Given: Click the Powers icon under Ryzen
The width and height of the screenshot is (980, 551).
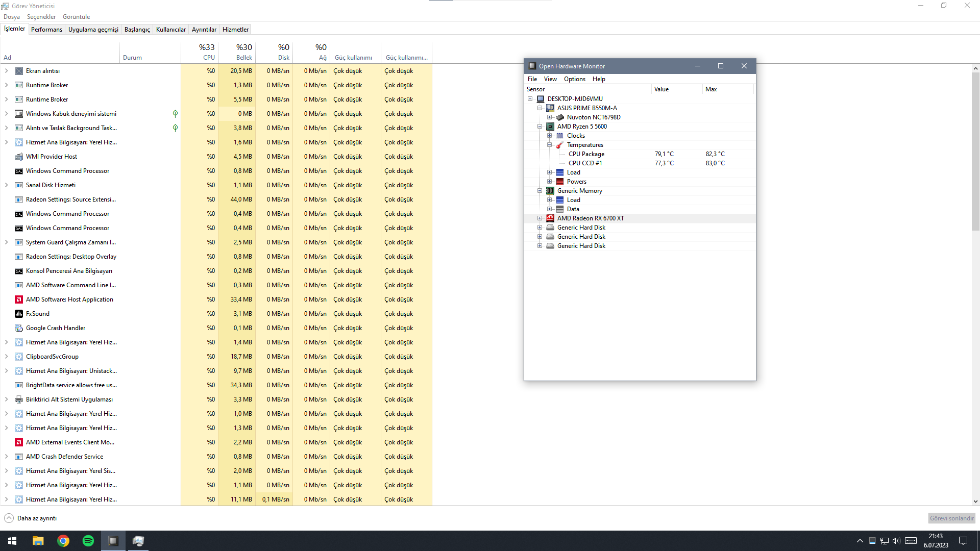Looking at the screenshot, I should coord(560,182).
